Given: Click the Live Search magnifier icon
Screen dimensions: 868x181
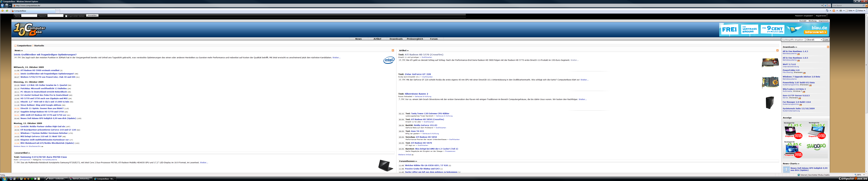Looking at the screenshot, I should (864, 5).
